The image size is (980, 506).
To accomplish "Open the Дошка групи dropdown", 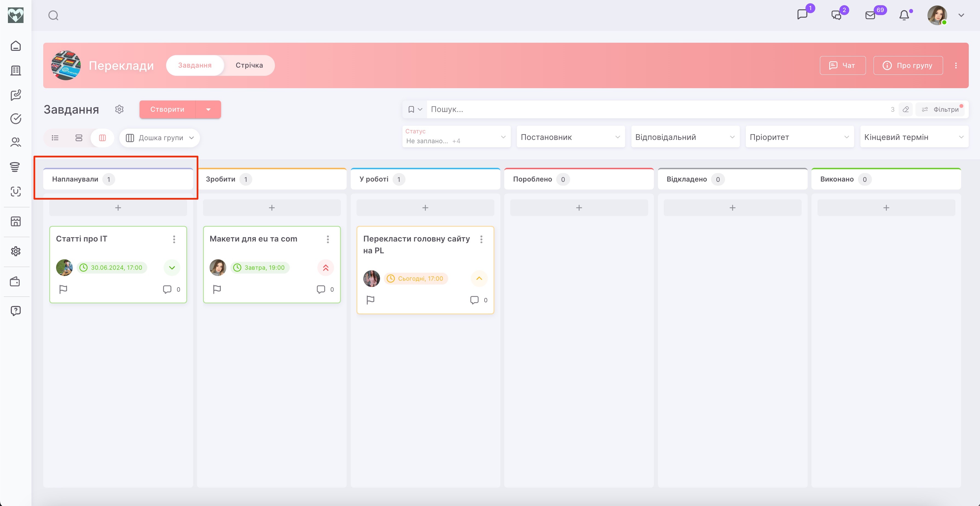I will [x=160, y=138].
